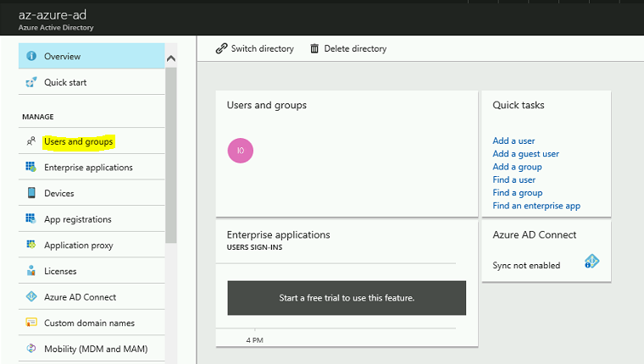Click the az-azure-ad directory title
The height and width of the screenshot is (364, 644).
(53, 14)
